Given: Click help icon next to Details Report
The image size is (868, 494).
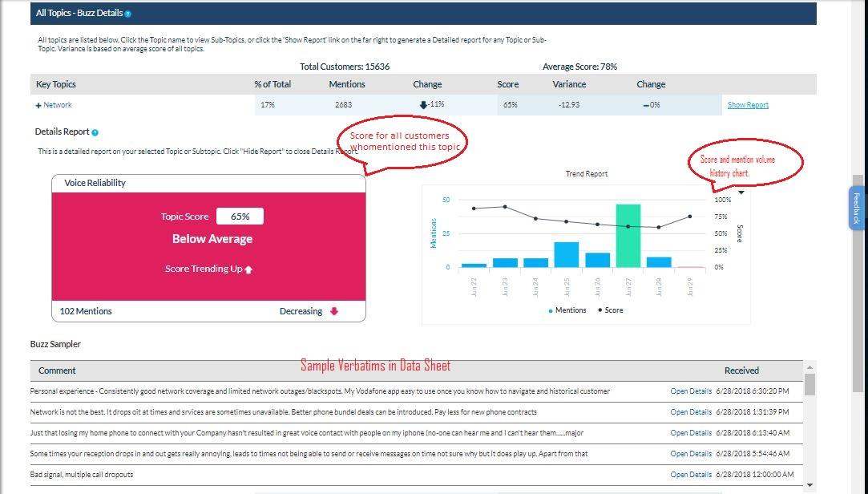Looking at the screenshot, I should 95,132.
